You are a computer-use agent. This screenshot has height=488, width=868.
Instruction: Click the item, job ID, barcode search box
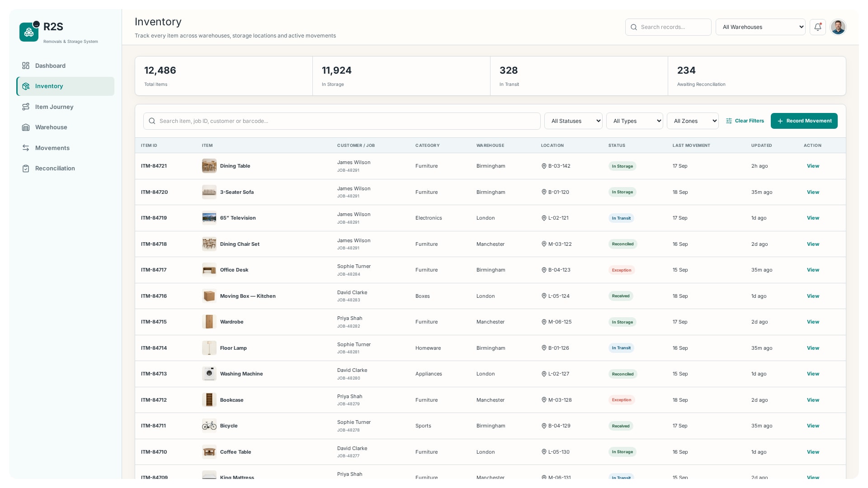[x=342, y=121]
